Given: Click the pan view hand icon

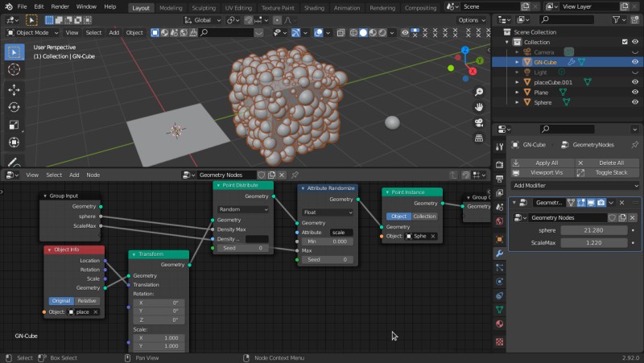Looking at the screenshot, I should pyautogui.click(x=479, y=107).
